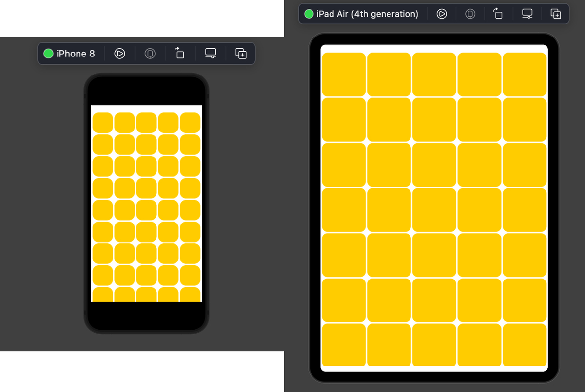Click Preview on Device icon for iPhone 8

click(150, 54)
